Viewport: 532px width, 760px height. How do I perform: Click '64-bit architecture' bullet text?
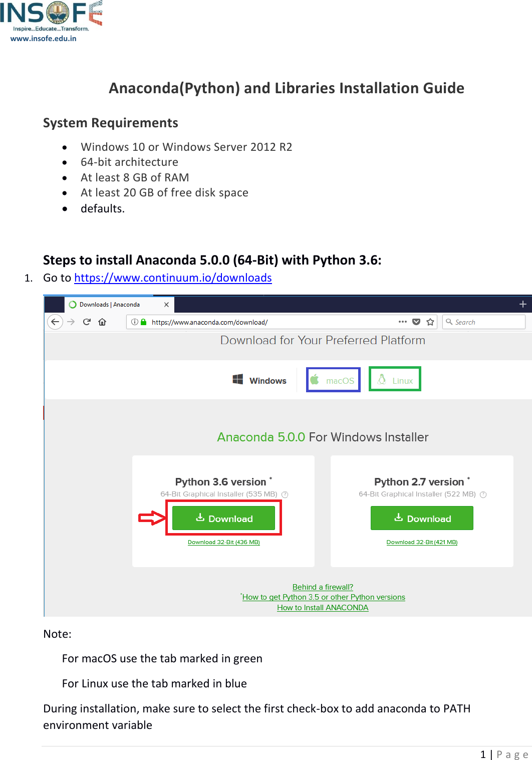(x=129, y=162)
